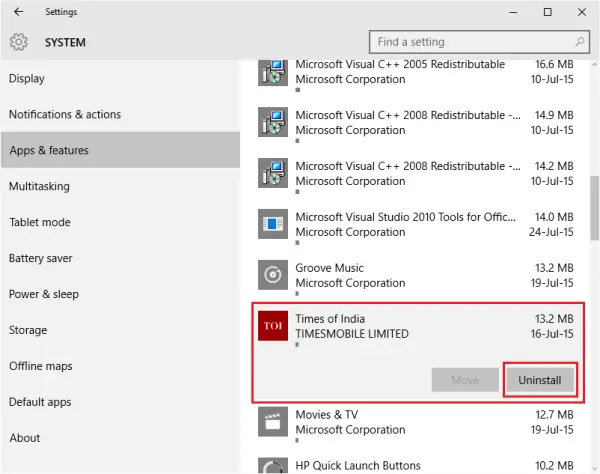
Task: Open the Default apps section
Action: 42,402
